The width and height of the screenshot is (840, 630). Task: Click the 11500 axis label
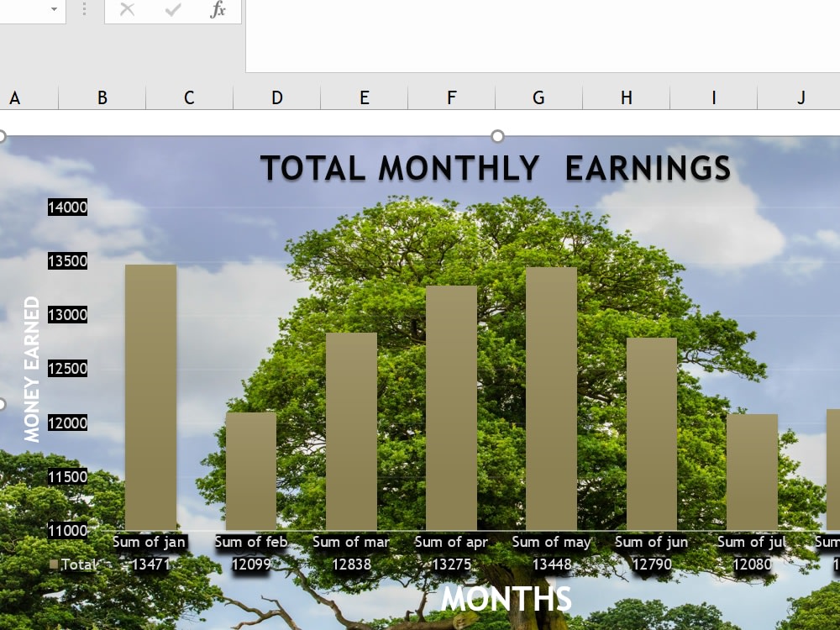67,477
